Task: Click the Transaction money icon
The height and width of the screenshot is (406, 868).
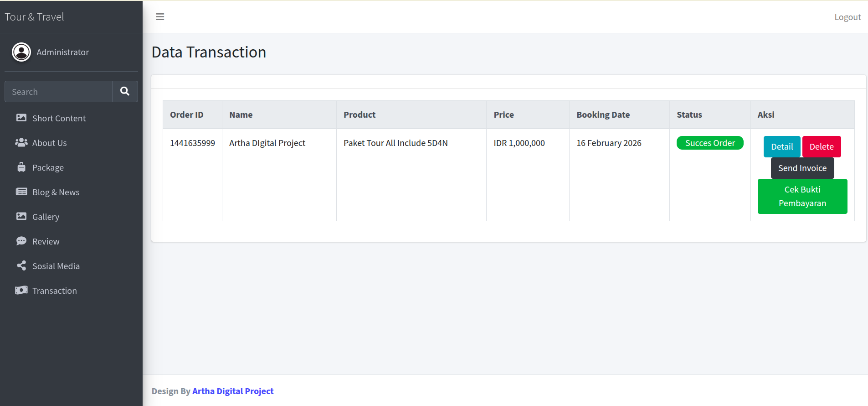Action: pos(21,290)
